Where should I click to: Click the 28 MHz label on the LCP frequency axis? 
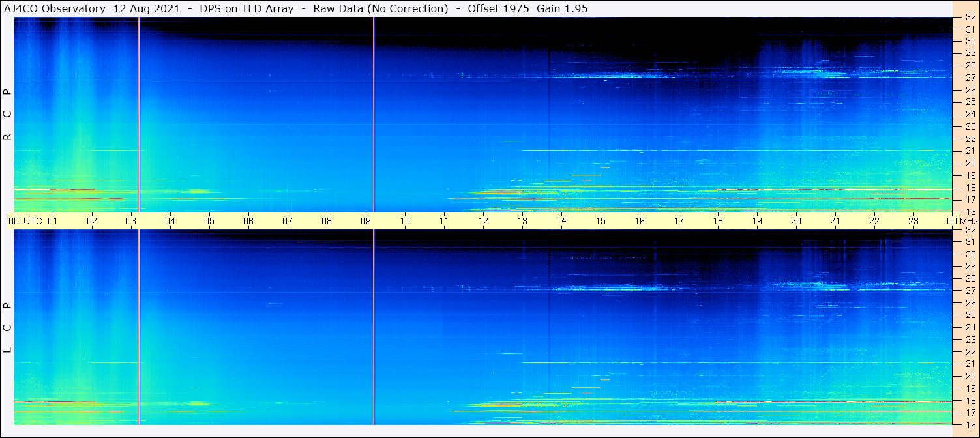(970, 278)
